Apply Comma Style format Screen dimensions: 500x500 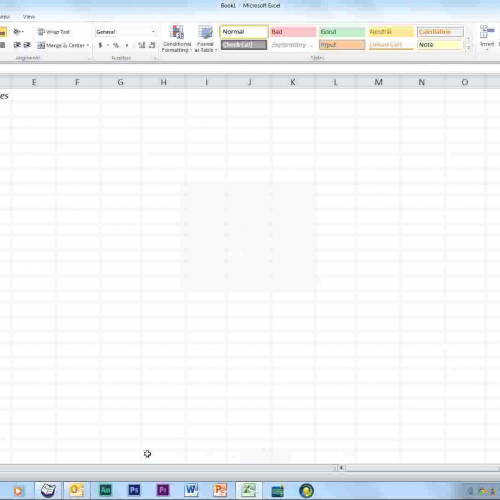pos(127,45)
